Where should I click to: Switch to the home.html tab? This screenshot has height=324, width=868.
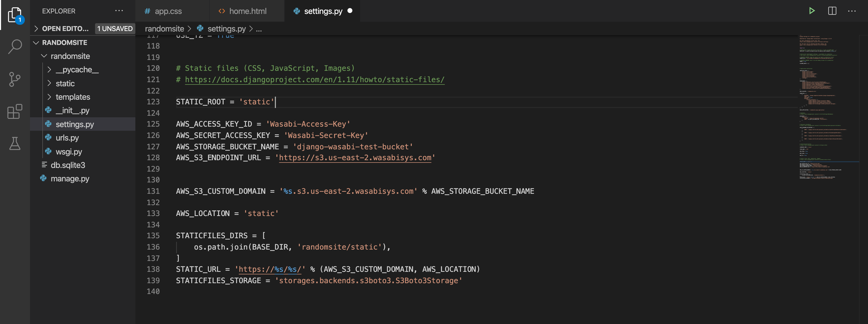(247, 11)
